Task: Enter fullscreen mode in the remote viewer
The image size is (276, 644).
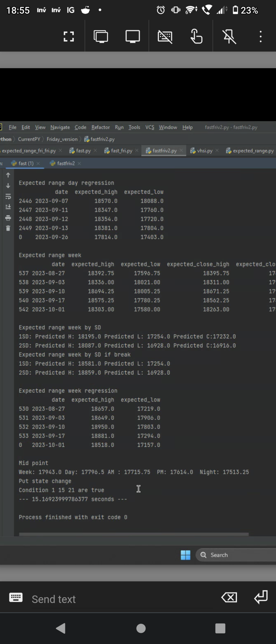Action: pos(68,37)
